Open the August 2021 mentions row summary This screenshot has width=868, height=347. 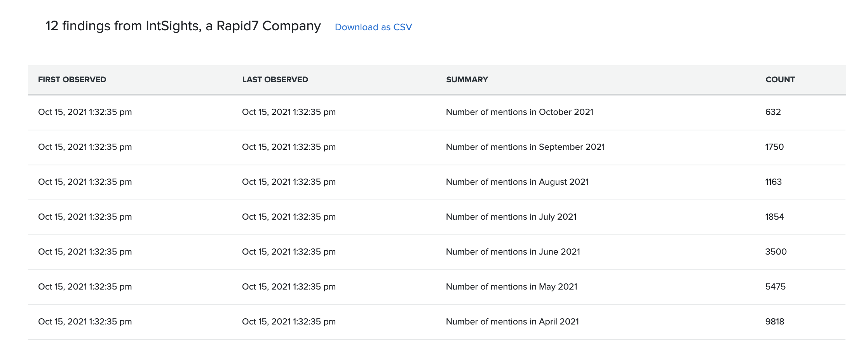[x=517, y=182]
